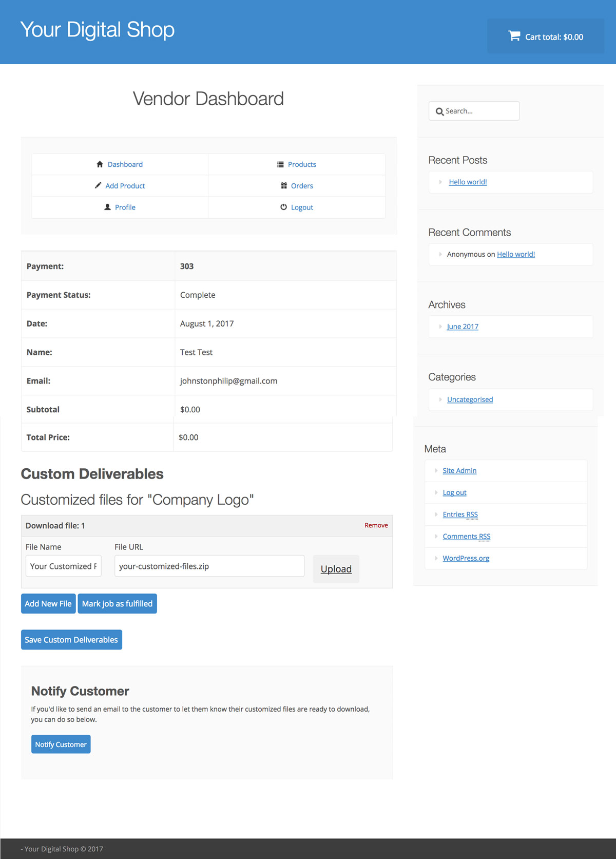Click the Profile person icon
The width and height of the screenshot is (616, 859).
[107, 207]
